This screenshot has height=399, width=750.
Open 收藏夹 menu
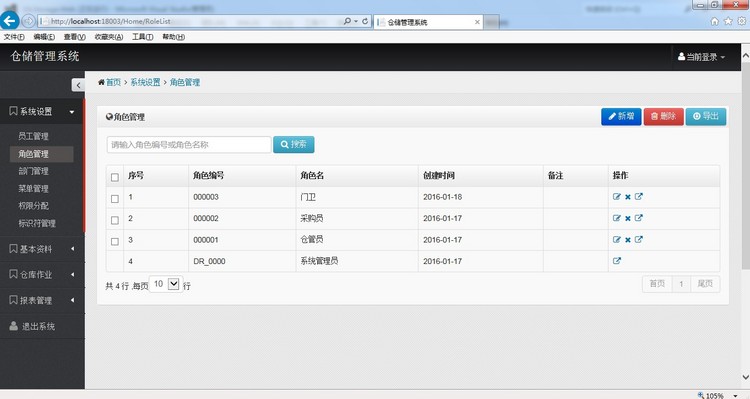[109, 37]
